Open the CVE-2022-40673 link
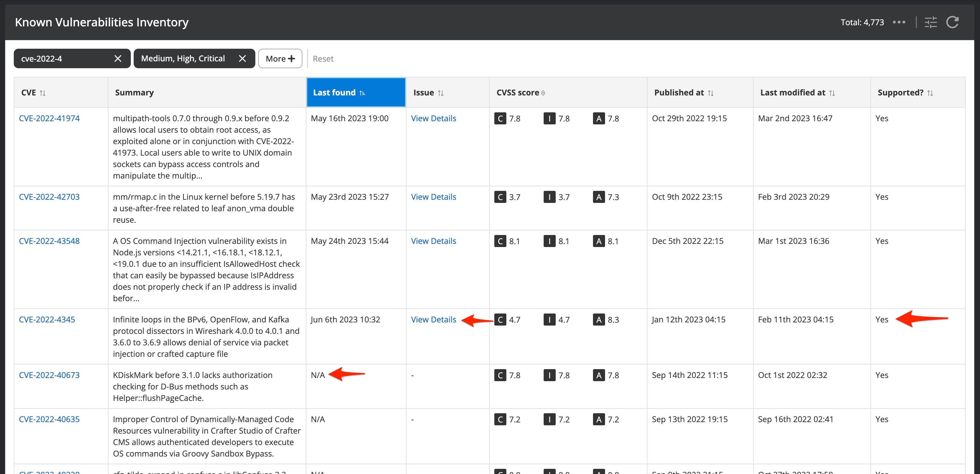This screenshot has width=980, height=474. pyautogui.click(x=49, y=375)
